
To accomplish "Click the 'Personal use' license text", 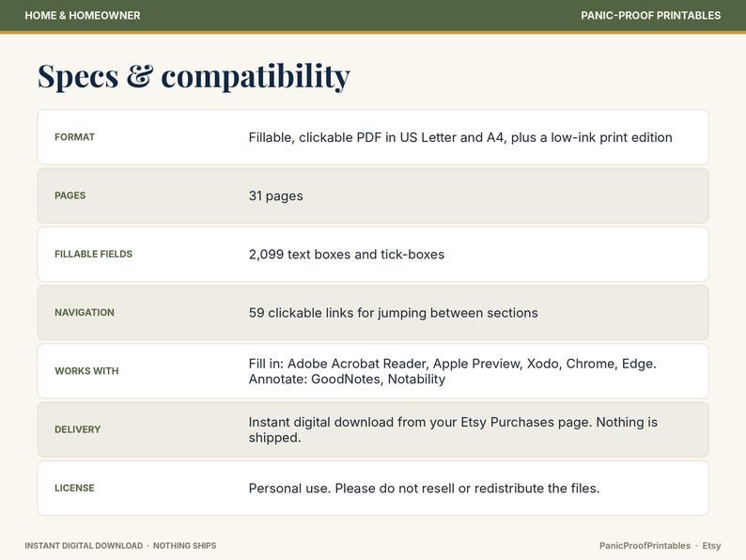I will point(424,489).
